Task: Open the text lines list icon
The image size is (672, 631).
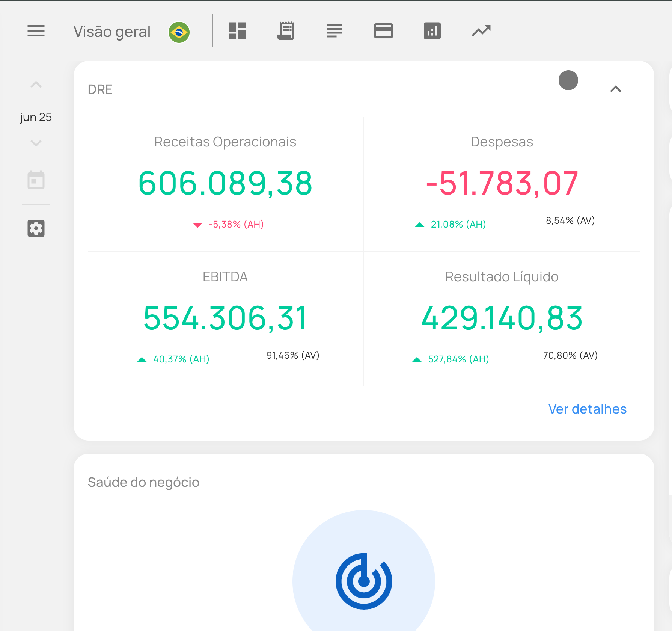Action: [334, 31]
